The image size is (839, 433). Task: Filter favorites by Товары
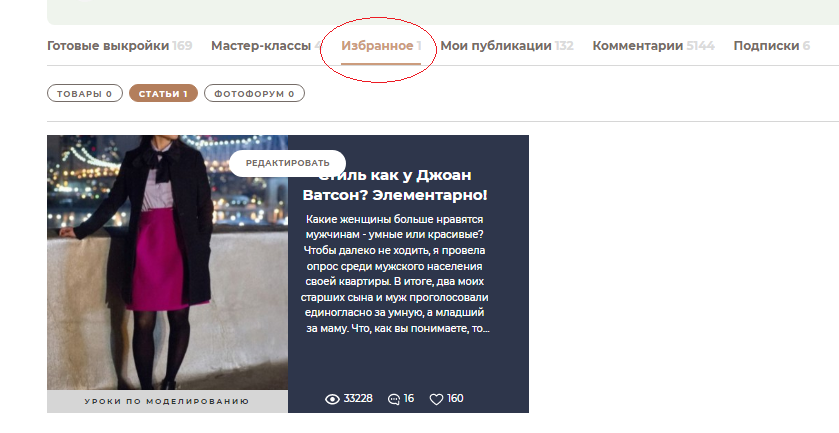click(84, 94)
